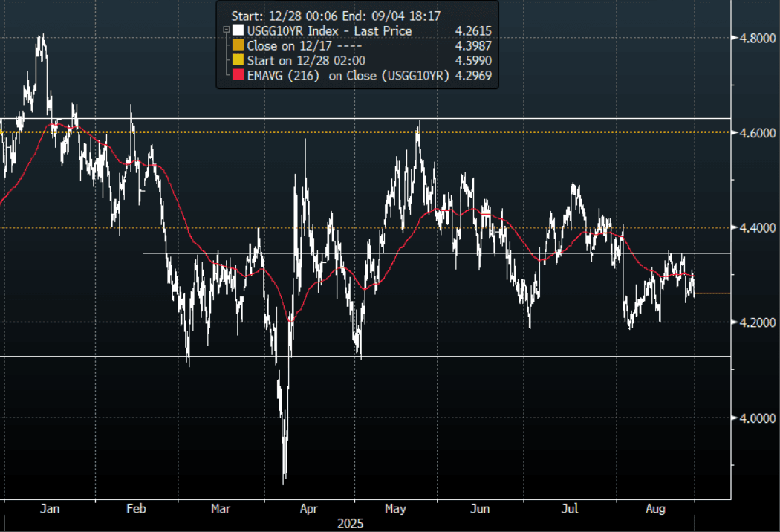780x532 pixels.
Task: Click the Feb x-axis label
Action: click(136, 509)
